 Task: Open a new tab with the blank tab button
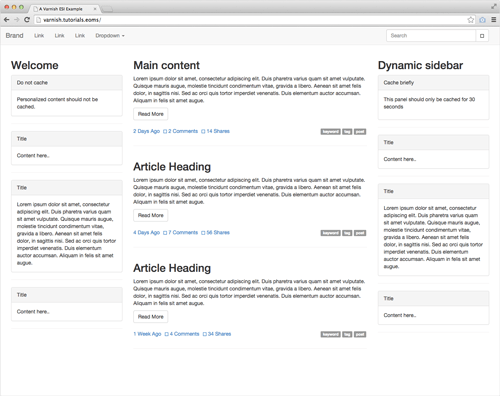tap(107, 9)
